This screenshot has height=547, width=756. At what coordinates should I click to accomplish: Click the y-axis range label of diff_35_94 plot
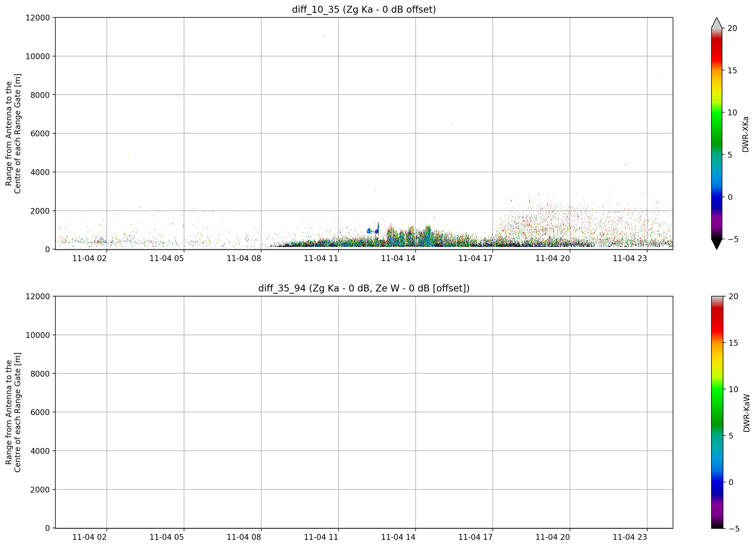[x=13, y=412]
